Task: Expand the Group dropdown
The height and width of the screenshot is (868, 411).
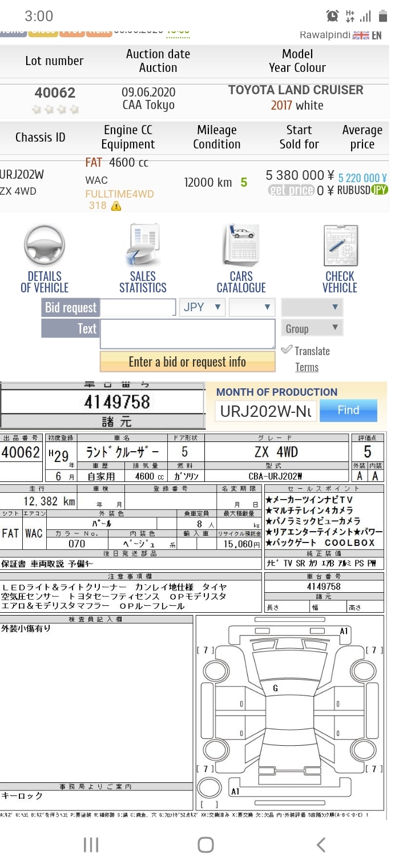Action: 312,328
